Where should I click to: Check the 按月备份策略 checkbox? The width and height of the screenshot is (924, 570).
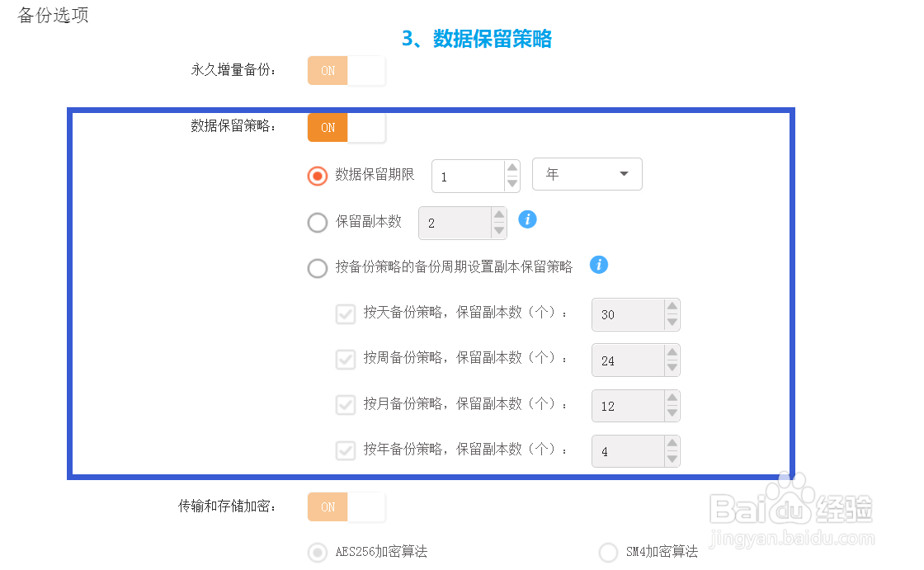[345, 405]
